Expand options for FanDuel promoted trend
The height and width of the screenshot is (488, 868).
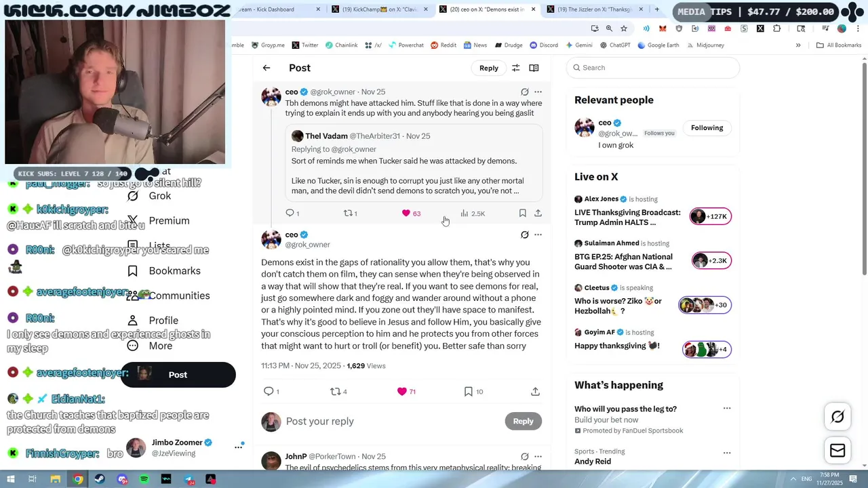pos(727,409)
